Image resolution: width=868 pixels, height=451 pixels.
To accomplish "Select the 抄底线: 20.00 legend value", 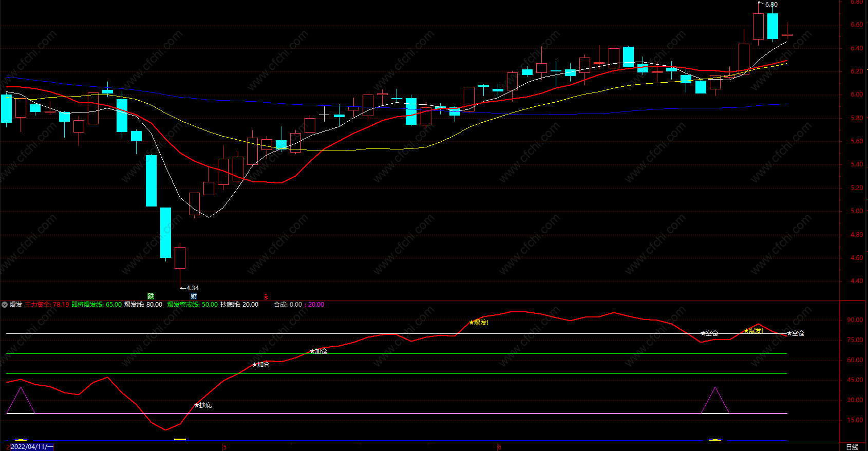I will 239,305.
